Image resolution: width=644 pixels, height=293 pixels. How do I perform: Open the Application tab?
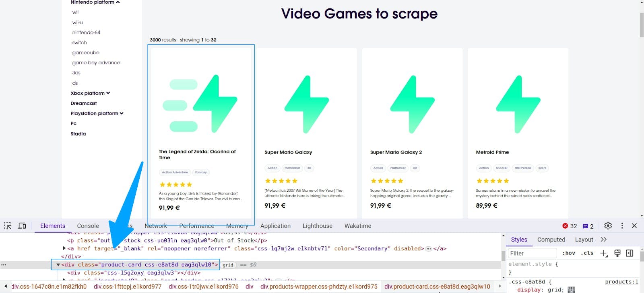coord(275,226)
